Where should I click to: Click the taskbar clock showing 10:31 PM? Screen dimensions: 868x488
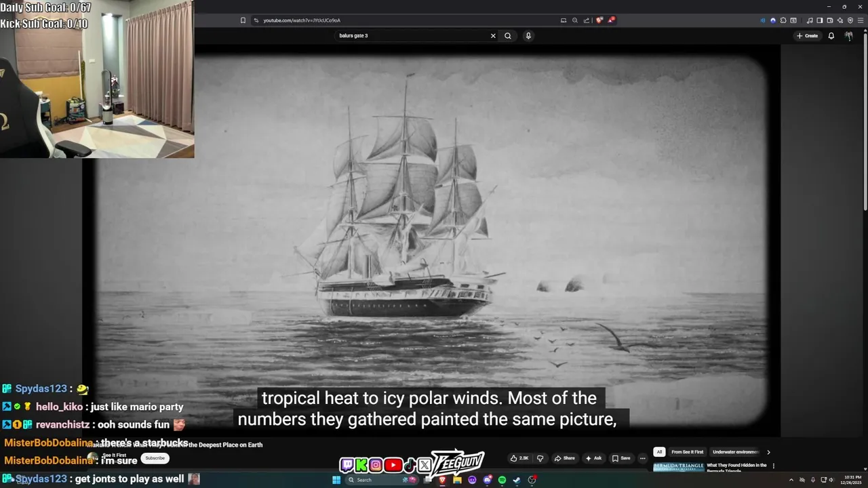pyautogui.click(x=851, y=480)
